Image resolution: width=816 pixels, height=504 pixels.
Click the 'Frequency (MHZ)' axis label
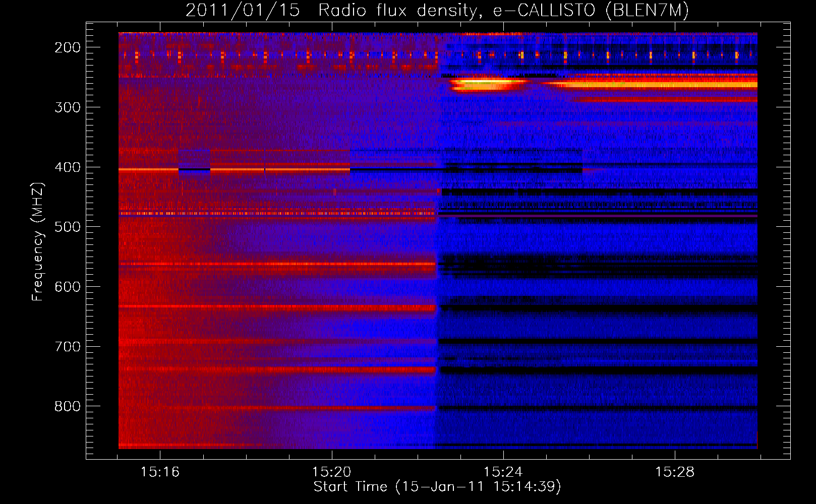click(x=38, y=242)
